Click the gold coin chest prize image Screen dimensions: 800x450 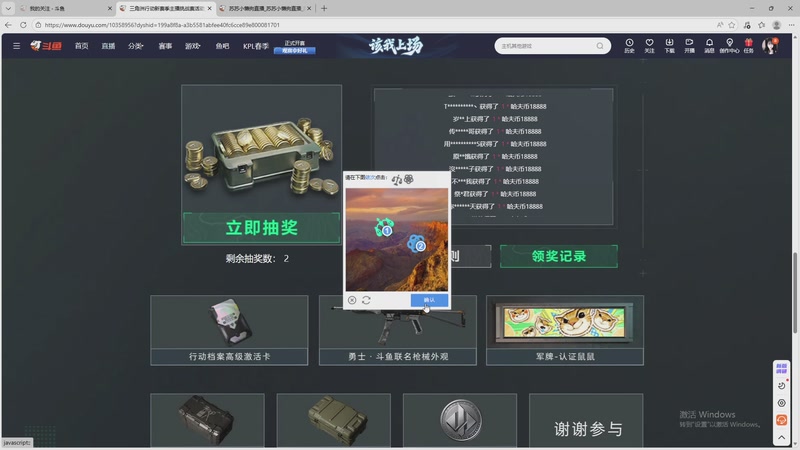[x=261, y=157]
